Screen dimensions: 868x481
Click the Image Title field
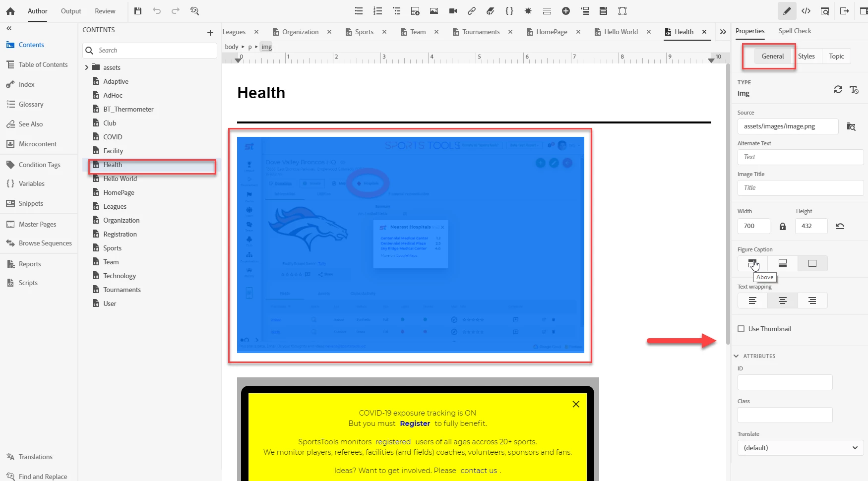coord(801,188)
